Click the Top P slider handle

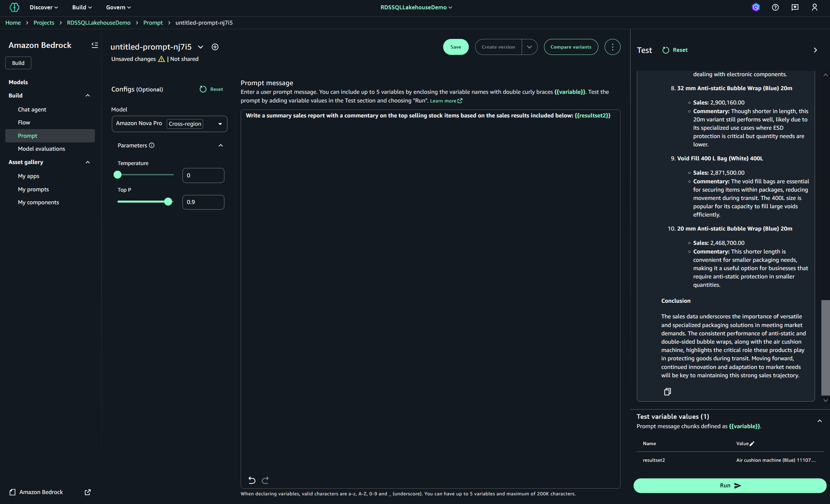coord(168,202)
